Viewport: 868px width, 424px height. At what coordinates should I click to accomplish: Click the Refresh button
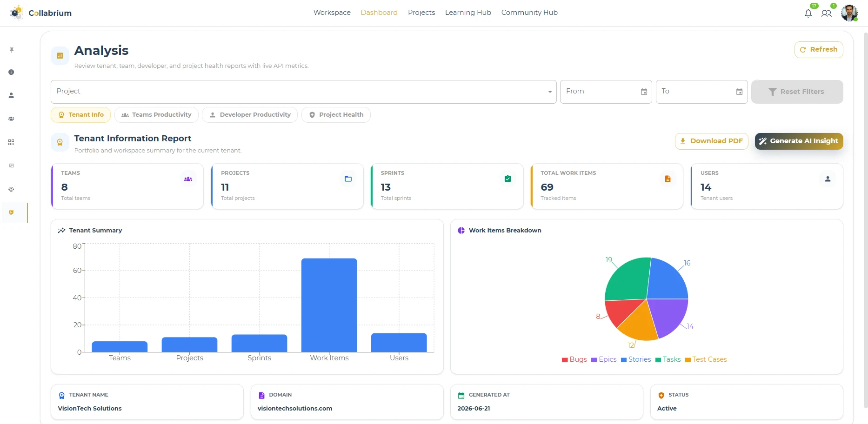pos(819,50)
